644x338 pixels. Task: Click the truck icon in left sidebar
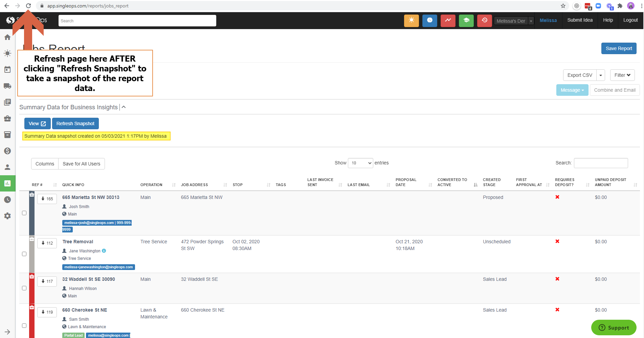(x=7, y=86)
